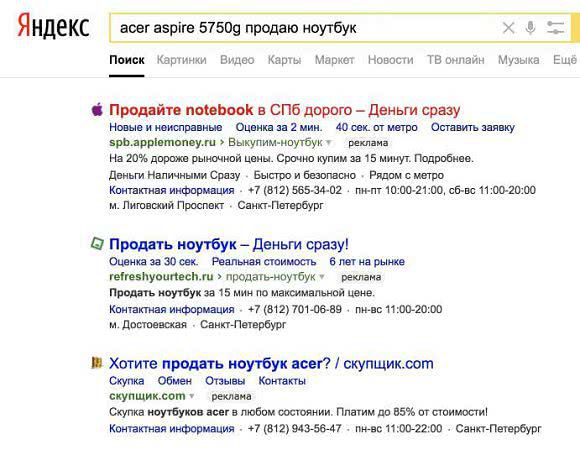Open the Музыка tab
The width and height of the screenshot is (580, 450).
[x=519, y=60]
